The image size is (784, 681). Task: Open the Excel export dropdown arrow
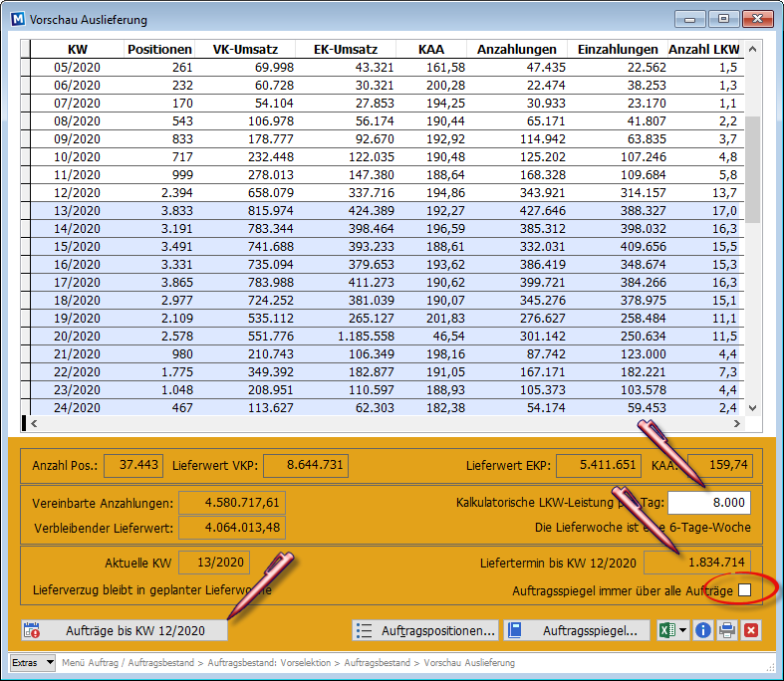[683, 630]
